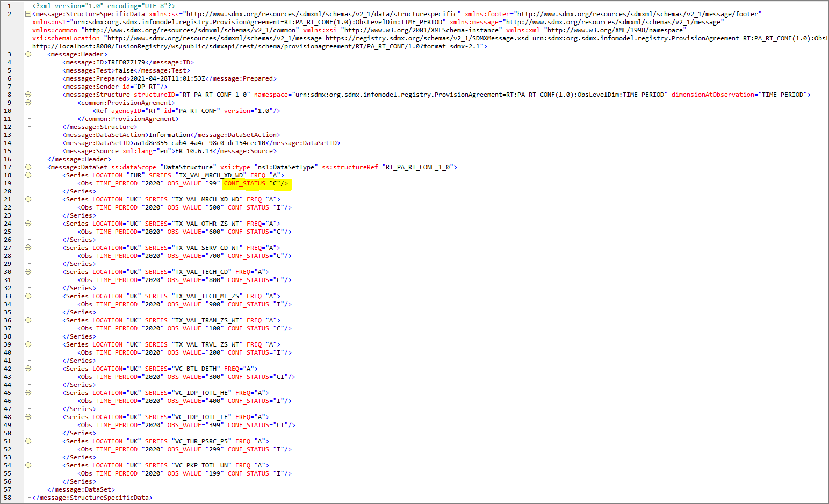This screenshot has width=829, height=504.
Task: Collapse the VC_BTL_DETH Series fold marker
Action: 28,369
